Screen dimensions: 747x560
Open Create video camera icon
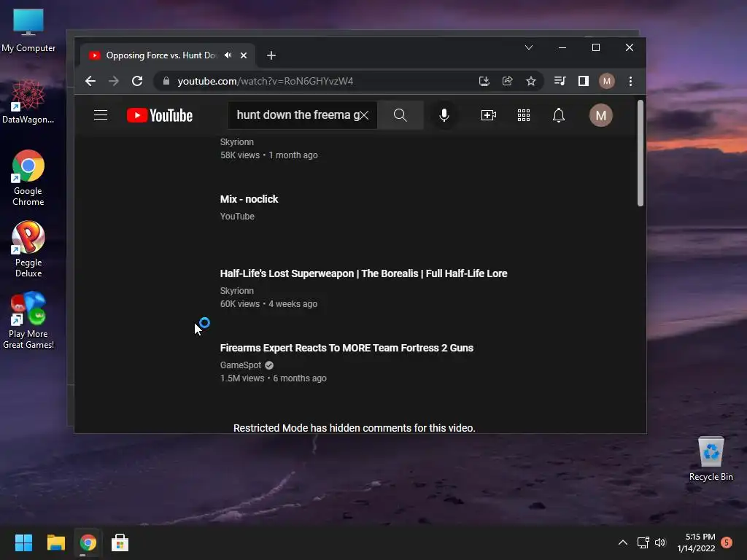[x=488, y=115]
